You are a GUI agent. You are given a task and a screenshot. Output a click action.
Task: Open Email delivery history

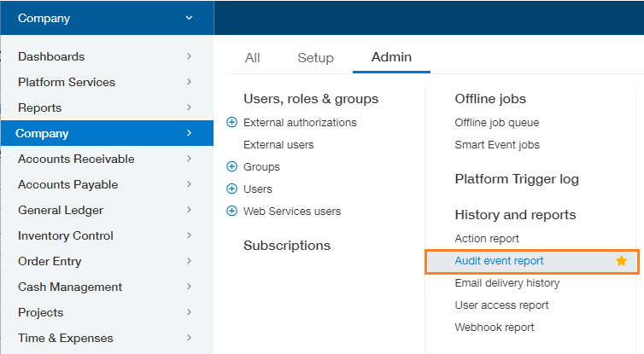click(x=506, y=283)
